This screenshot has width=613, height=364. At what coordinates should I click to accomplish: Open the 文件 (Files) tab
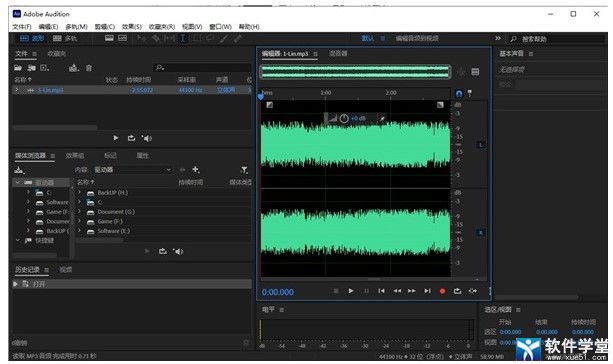[x=21, y=54]
